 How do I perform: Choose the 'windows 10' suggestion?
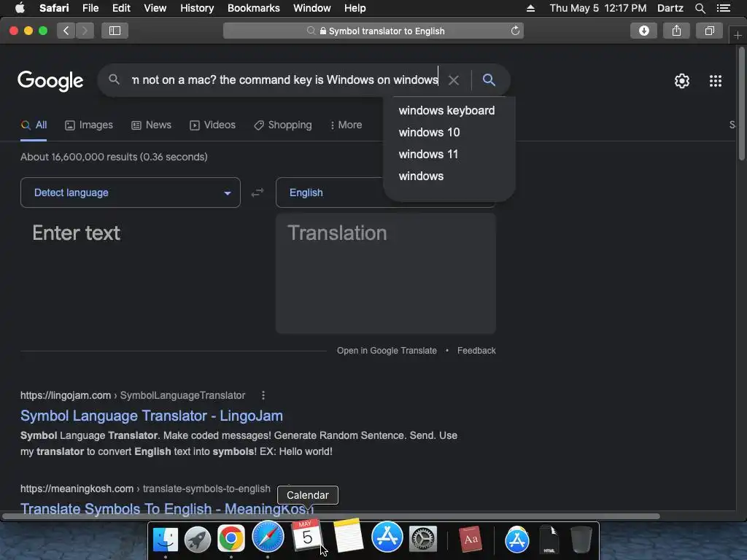(429, 133)
